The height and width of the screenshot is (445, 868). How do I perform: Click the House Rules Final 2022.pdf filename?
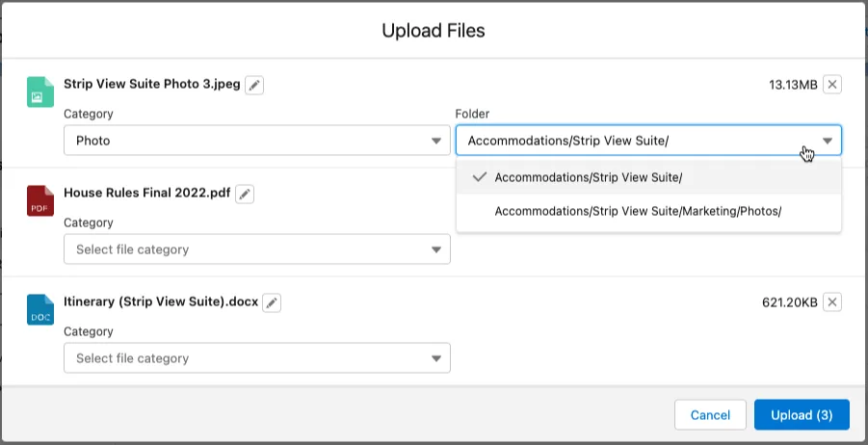(x=146, y=194)
